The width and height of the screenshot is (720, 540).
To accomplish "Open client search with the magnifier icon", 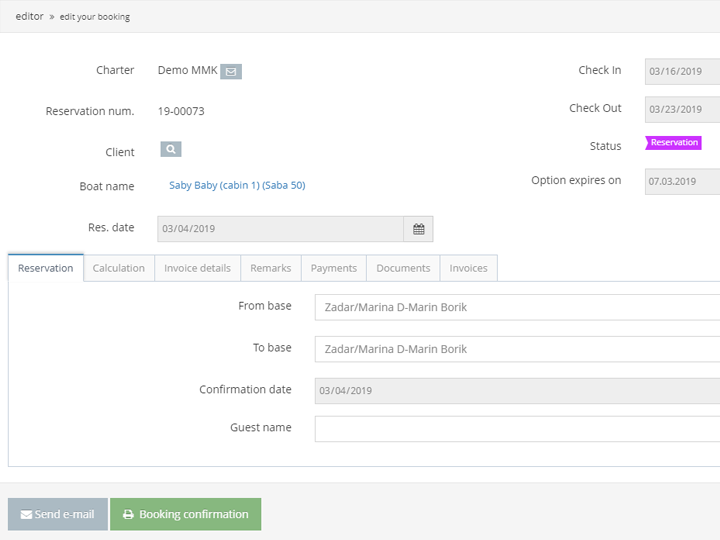I will click(x=171, y=150).
